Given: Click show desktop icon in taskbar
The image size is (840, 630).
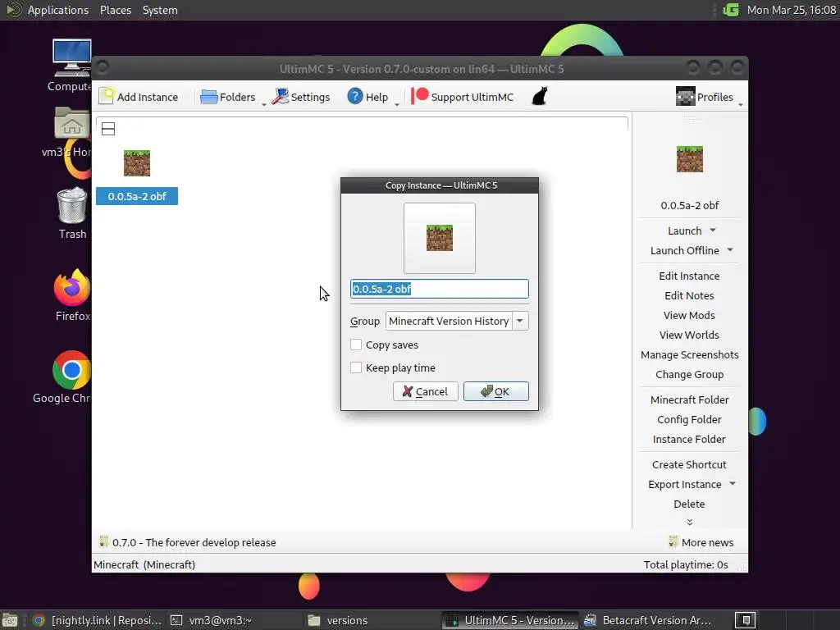Looking at the screenshot, I should click(10, 620).
